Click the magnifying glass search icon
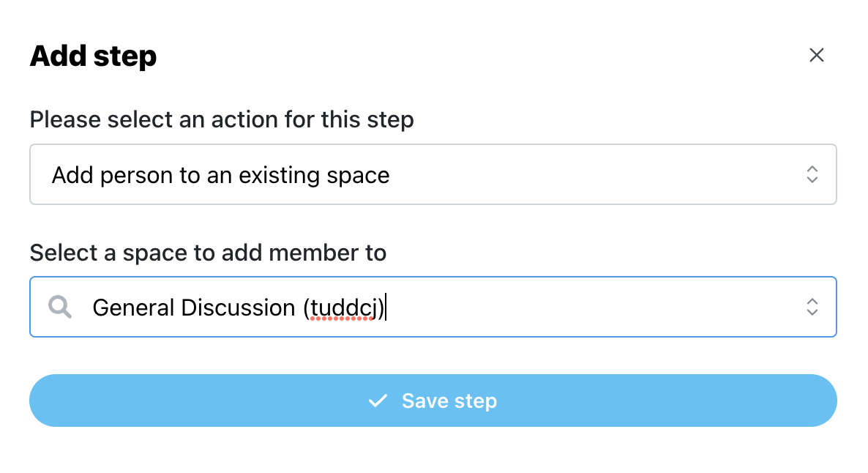868x473 pixels. (60, 307)
